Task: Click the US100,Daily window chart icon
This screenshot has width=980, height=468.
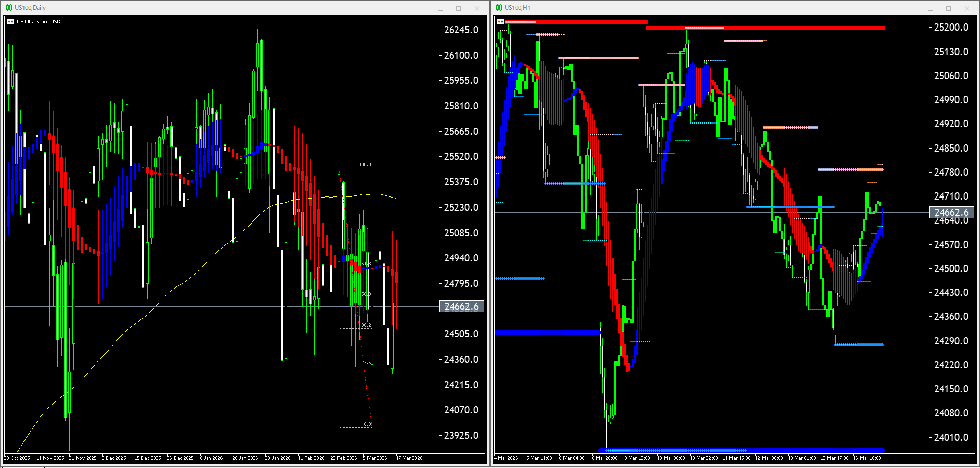Action: pos(9,8)
